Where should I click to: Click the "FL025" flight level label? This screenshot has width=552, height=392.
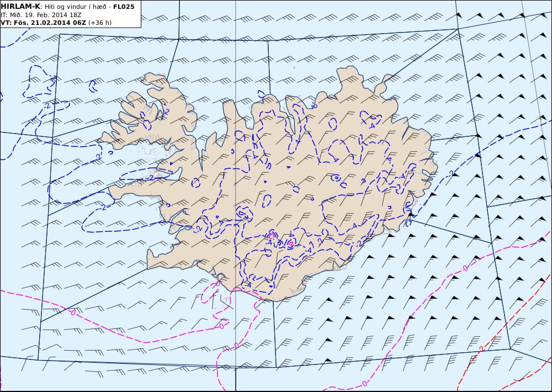pyautogui.click(x=124, y=7)
